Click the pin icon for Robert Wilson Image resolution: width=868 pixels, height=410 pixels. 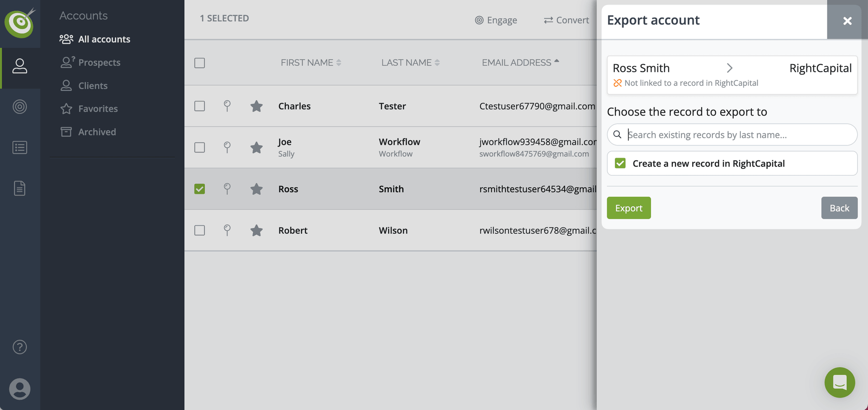point(227,230)
